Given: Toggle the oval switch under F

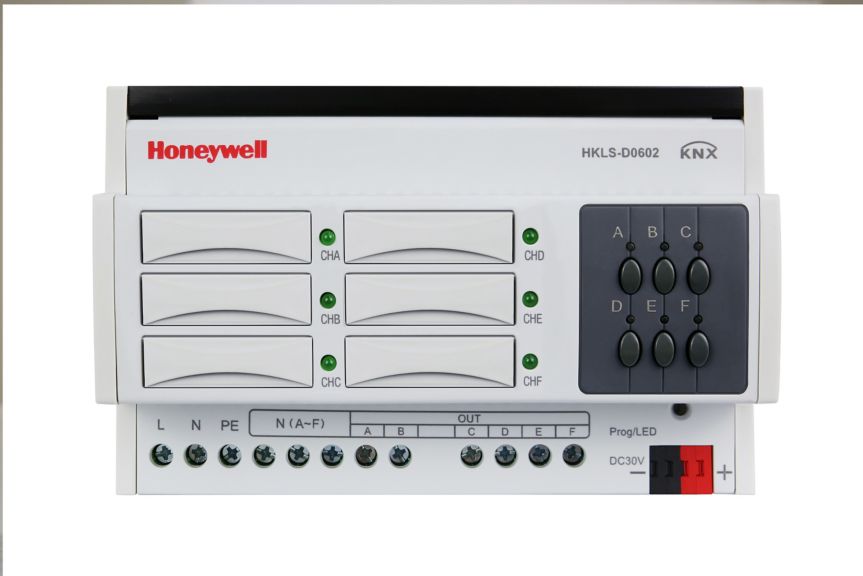Looking at the screenshot, I should pyautogui.click(x=698, y=349).
